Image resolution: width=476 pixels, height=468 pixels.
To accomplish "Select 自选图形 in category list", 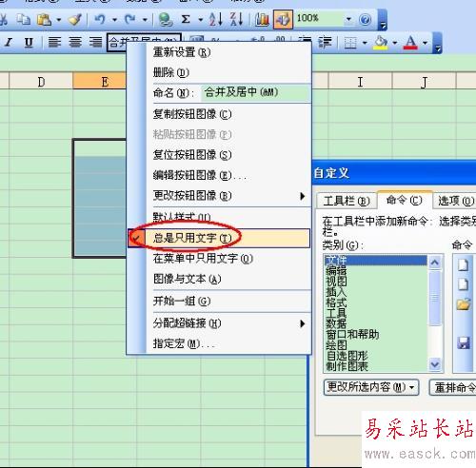I will pyautogui.click(x=376, y=356).
